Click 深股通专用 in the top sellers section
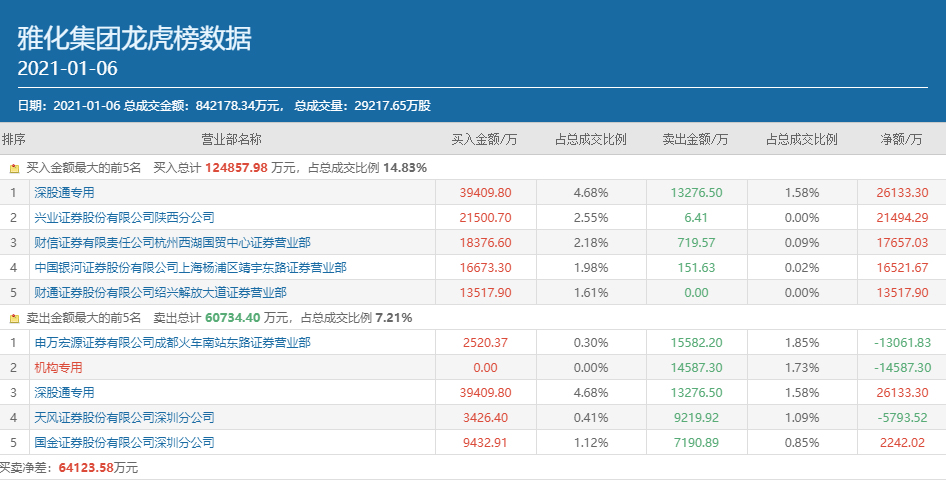 (64, 392)
